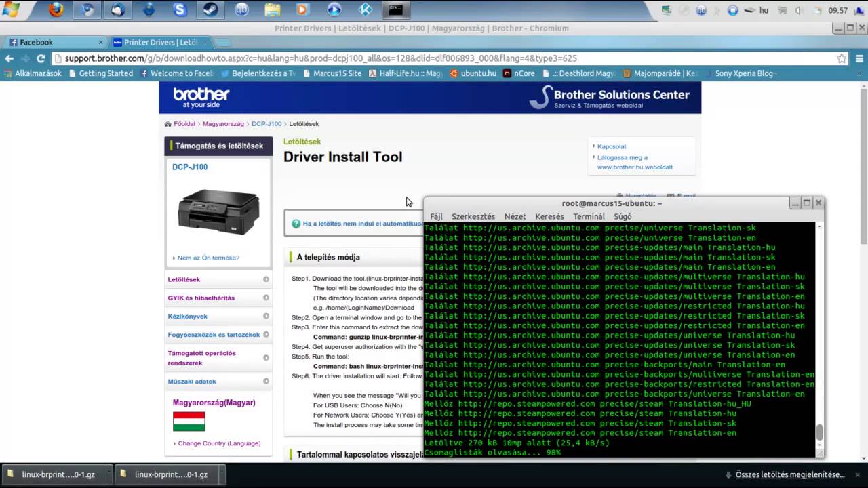Click the Hungarian flag image
Screen dimensions: 868x488
189,422
